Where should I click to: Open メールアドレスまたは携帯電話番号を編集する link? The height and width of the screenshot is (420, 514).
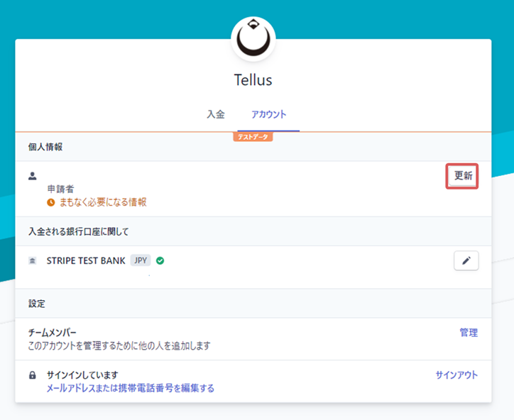(x=130, y=389)
